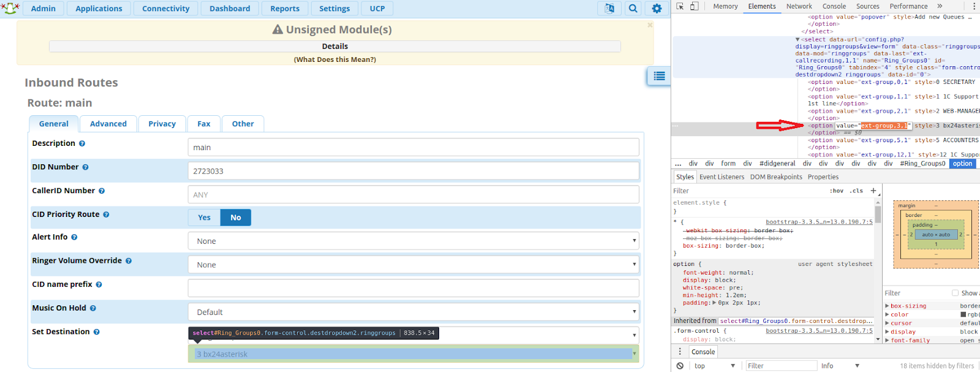Open the Admin menu

(43, 9)
